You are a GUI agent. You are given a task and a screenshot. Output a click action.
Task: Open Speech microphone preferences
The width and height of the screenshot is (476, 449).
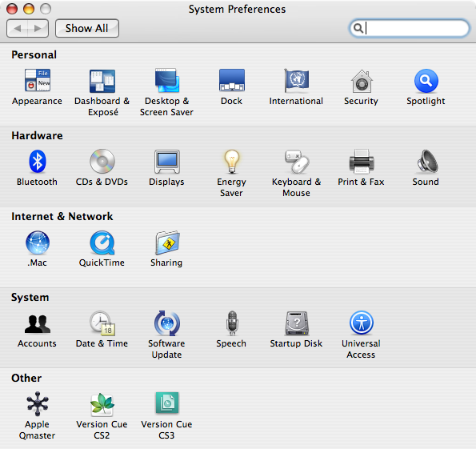[232, 323]
